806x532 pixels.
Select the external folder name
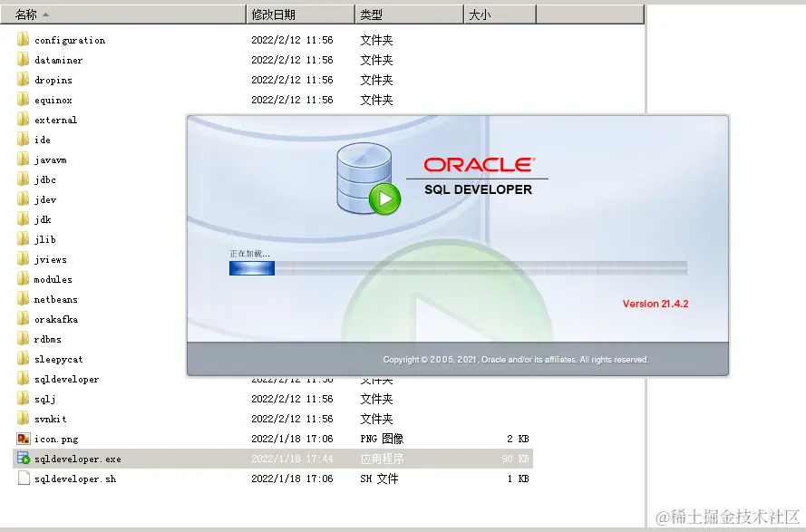(56, 120)
